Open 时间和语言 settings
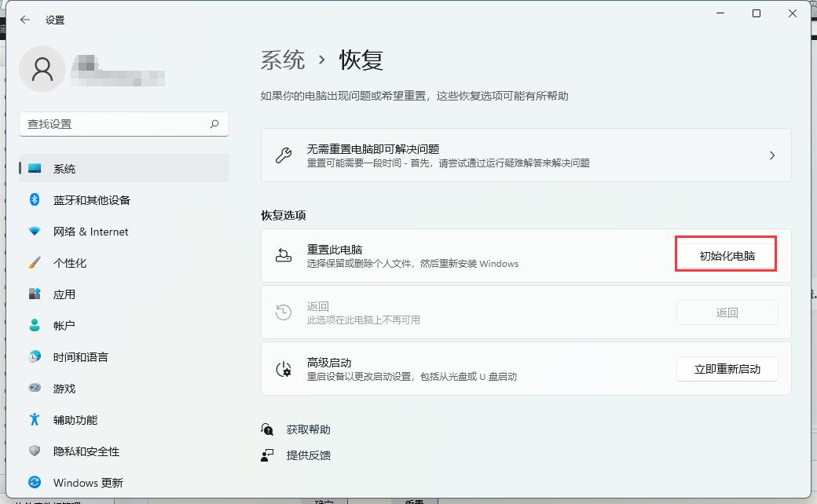 point(81,356)
